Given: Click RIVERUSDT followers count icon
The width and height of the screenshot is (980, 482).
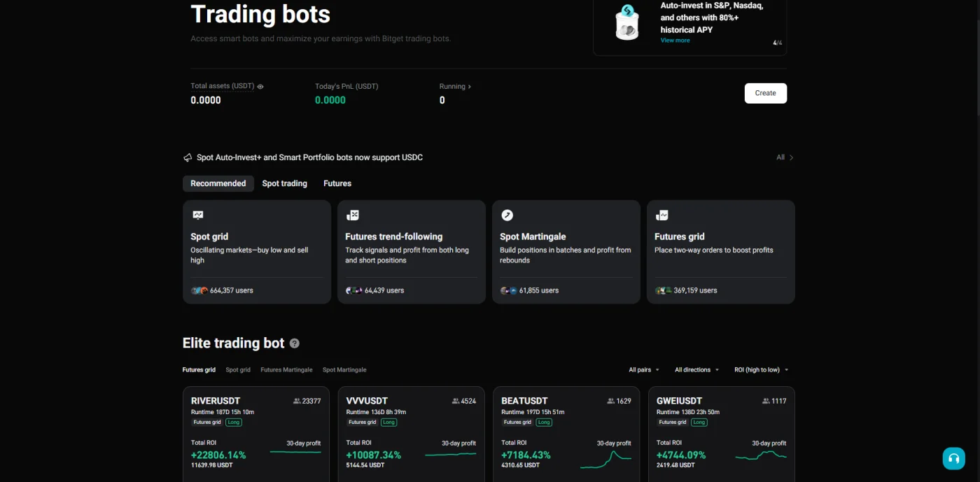Looking at the screenshot, I should coord(297,402).
